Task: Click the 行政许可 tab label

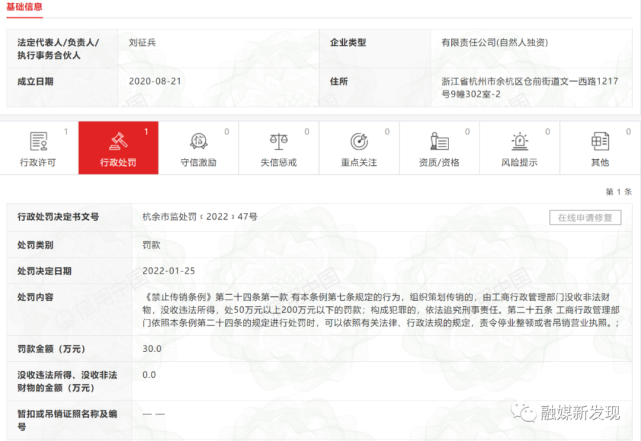Action: coord(38,162)
